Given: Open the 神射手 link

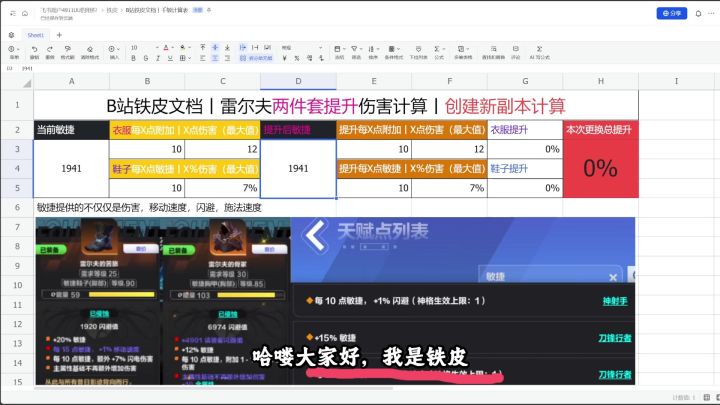Looking at the screenshot, I should coord(615,301).
